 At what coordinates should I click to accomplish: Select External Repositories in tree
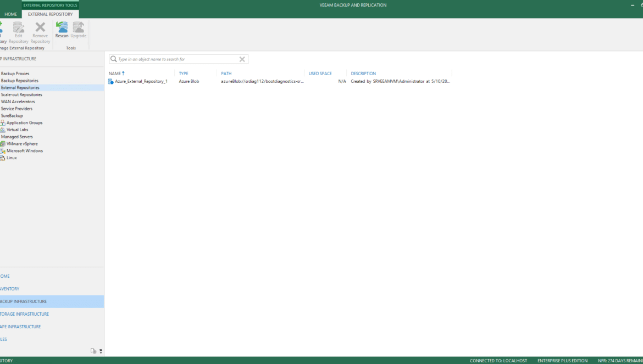pos(20,88)
